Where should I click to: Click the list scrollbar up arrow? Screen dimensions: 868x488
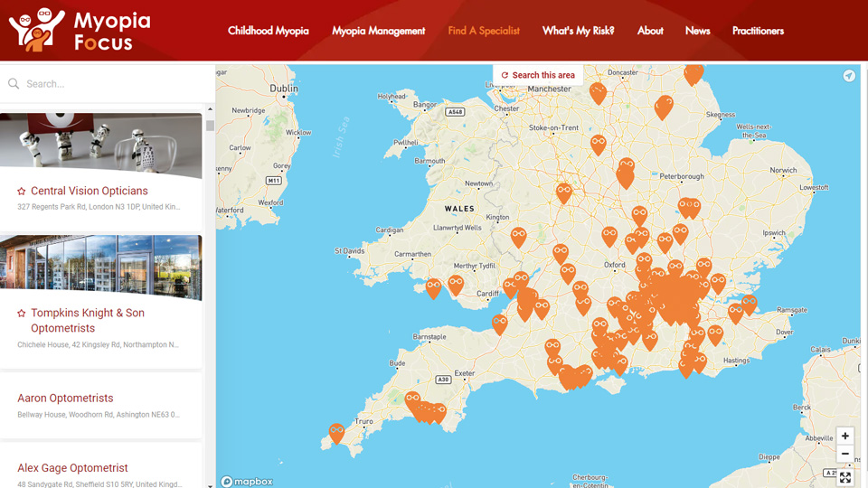(x=210, y=109)
